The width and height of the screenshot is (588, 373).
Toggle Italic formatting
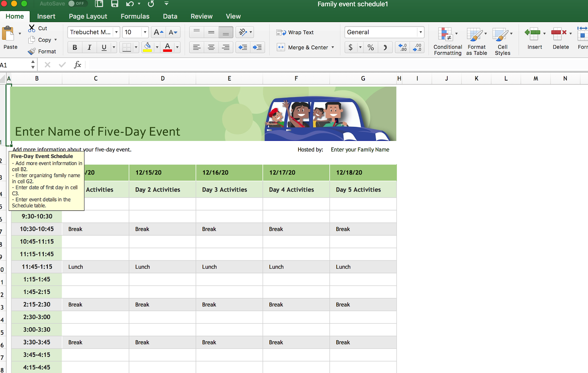(x=89, y=47)
